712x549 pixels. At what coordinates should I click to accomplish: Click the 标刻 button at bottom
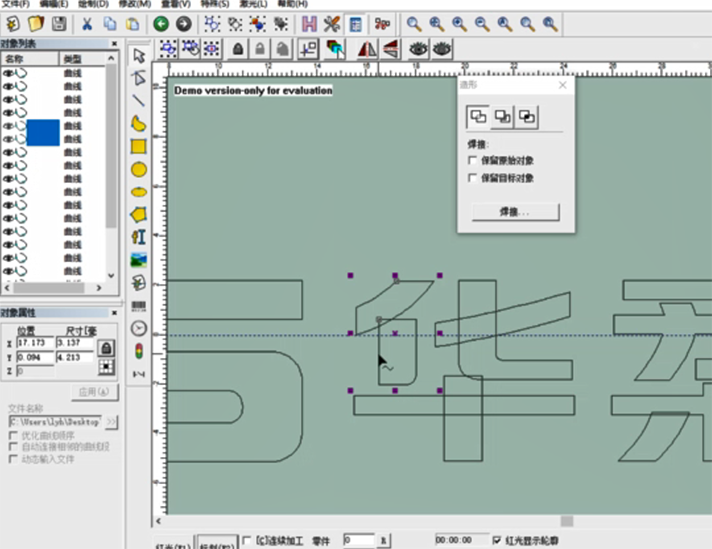pos(214,543)
